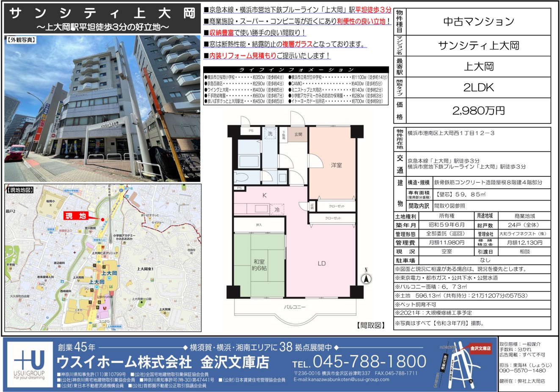The image size is (560, 392).
Task: Open the exterior building photo
Action: (x=102, y=108)
